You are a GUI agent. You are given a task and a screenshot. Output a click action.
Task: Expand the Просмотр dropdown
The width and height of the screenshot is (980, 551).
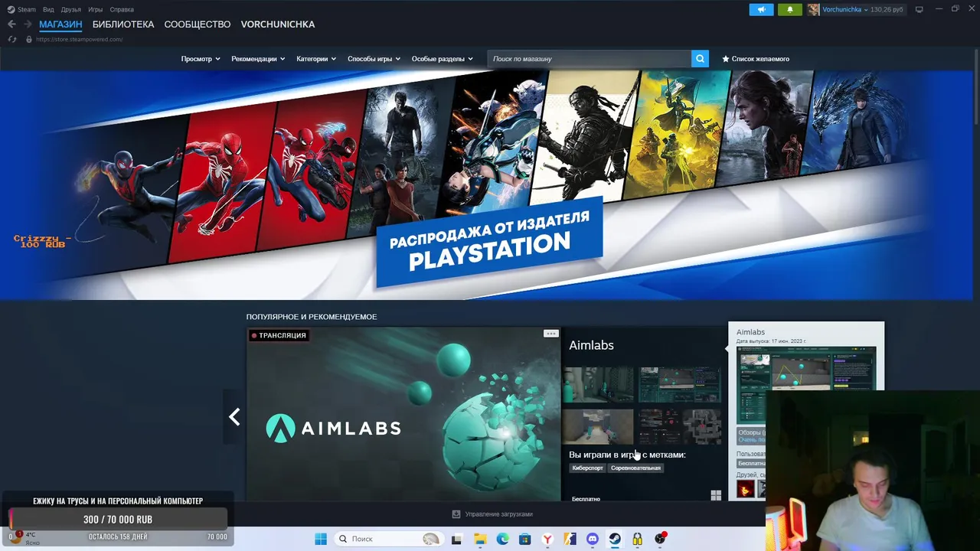click(201, 59)
